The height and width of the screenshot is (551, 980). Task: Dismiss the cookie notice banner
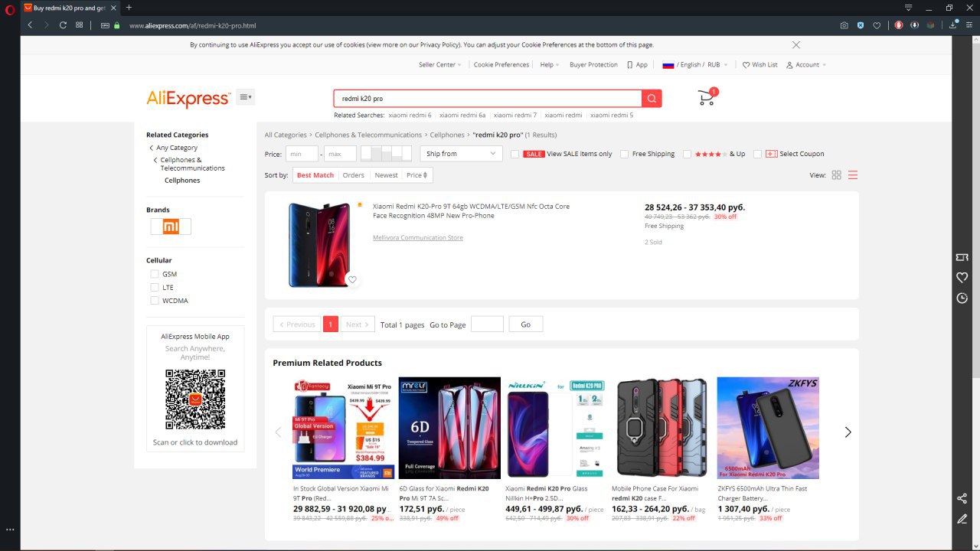click(x=796, y=45)
